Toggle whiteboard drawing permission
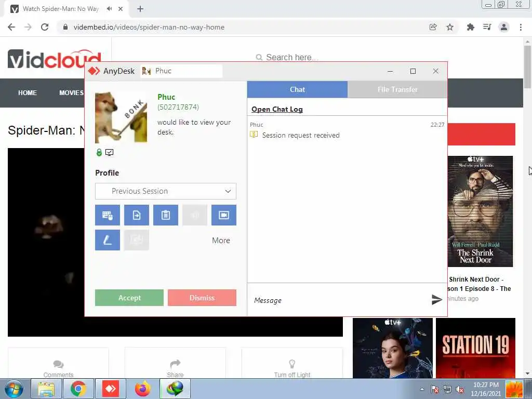This screenshot has width=532, height=399. (107, 240)
